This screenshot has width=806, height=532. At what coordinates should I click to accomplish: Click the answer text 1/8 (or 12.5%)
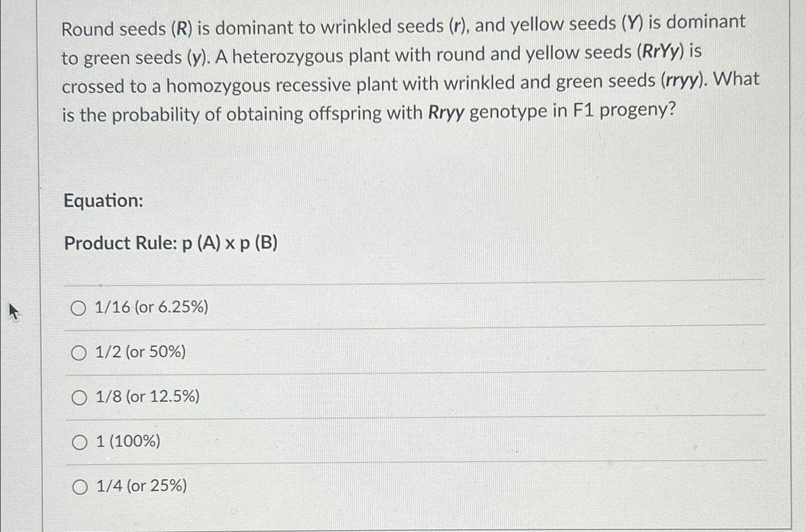point(147,397)
